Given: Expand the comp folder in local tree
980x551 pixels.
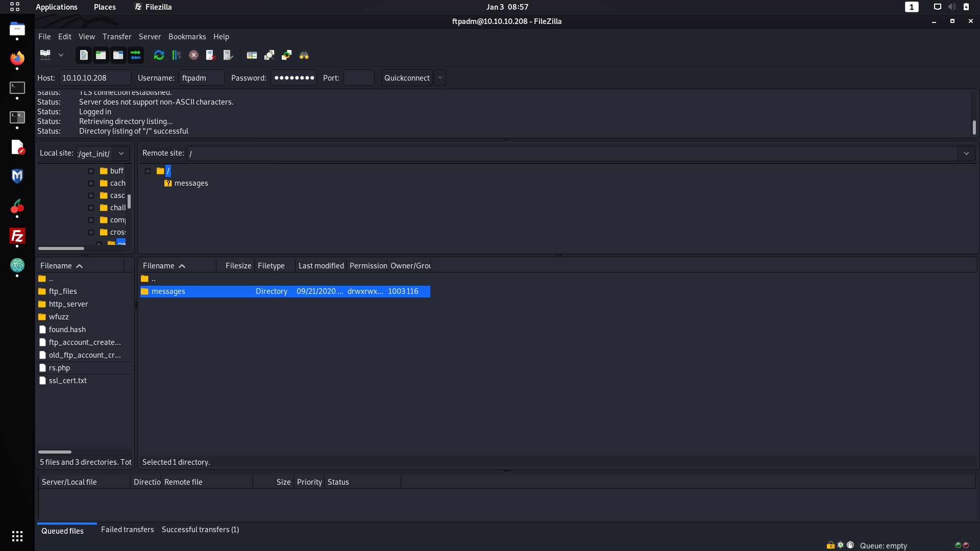Looking at the screenshot, I should click(91, 220).
